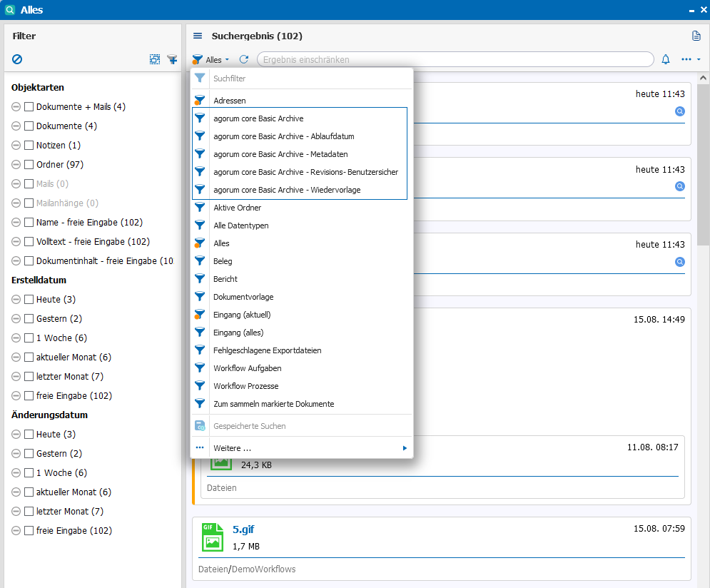Click the minus icon beside Volltext - freie Eingabe
The image size is (710, 588).
(16, 242)
